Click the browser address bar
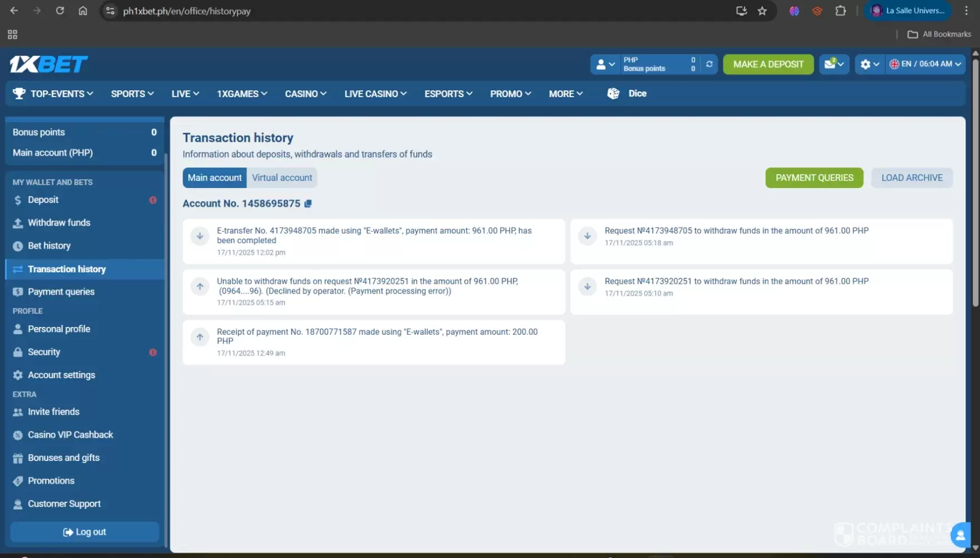 [390, 11]
